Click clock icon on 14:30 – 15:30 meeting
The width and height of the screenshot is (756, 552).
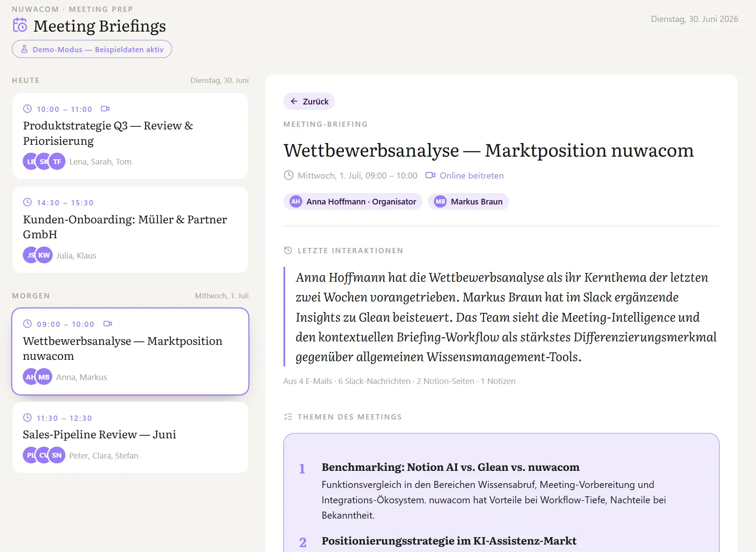pyautogui.click(x=27, y=202)
